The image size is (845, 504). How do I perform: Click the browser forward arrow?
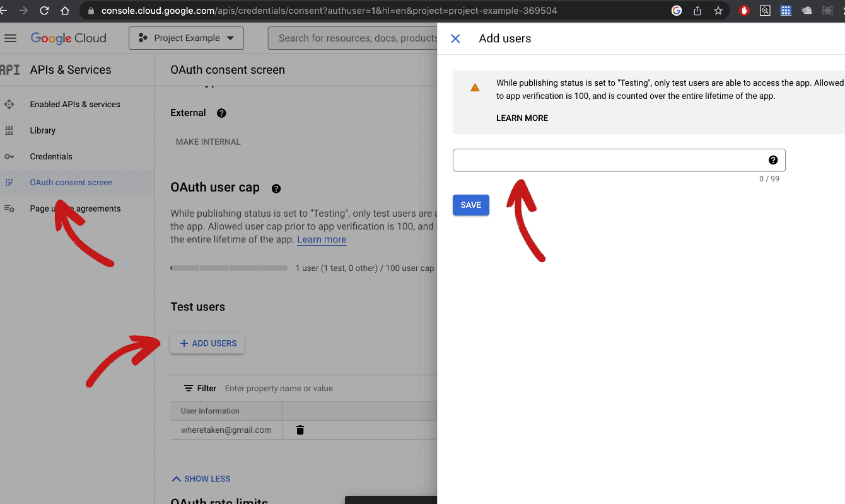(23, 11)
